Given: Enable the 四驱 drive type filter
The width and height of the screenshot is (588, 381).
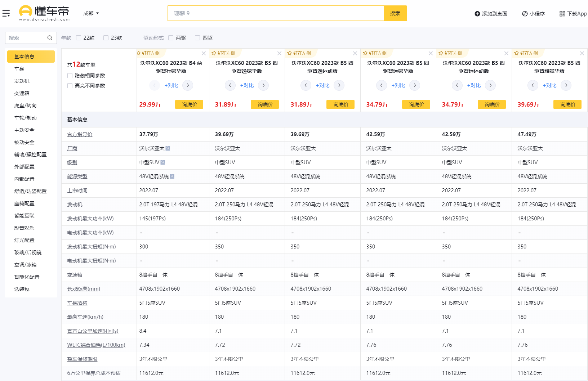Looking at the screenshot, I should pos(197,38).
